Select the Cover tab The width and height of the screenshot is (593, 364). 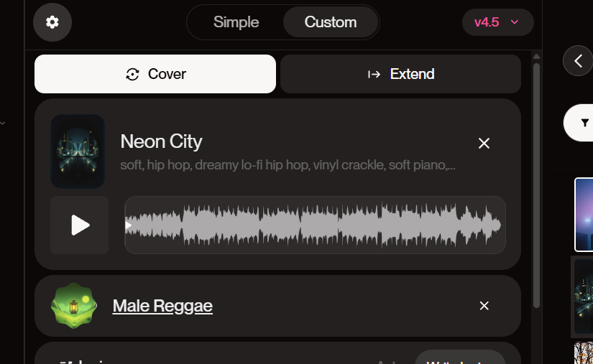pyautogui.click(x=155, y=74)
